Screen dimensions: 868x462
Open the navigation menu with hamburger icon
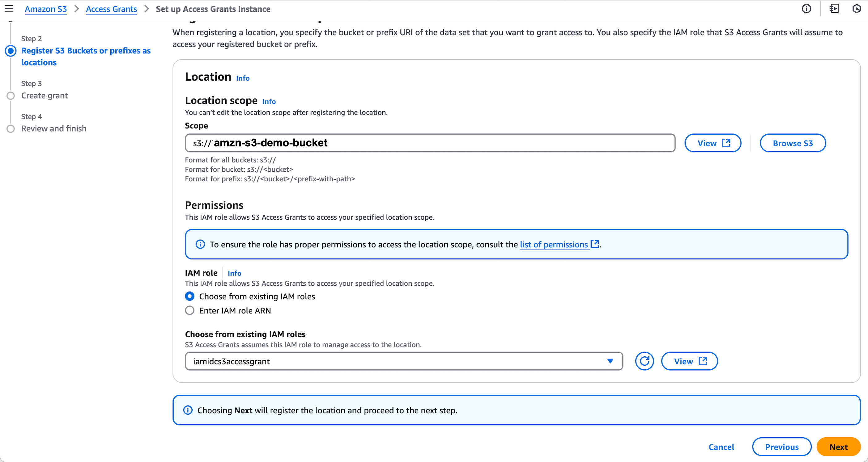9,9
